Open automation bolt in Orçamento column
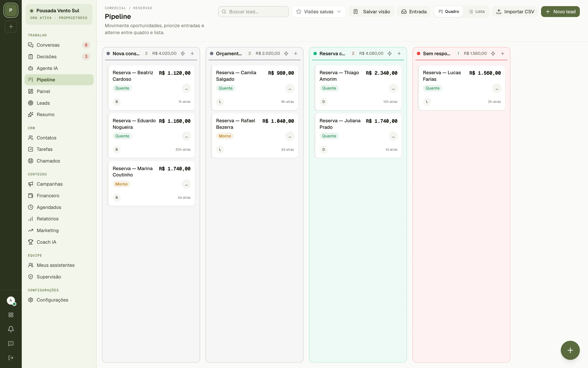This screenshot has width=588, height=368. pos(286,54)
